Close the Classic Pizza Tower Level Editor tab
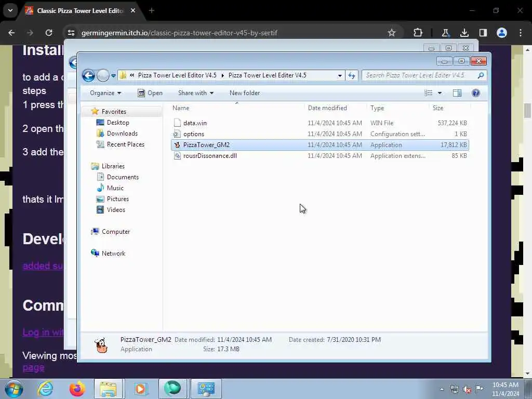The width and height of the screenshot is (532, 399). [133, 10]
